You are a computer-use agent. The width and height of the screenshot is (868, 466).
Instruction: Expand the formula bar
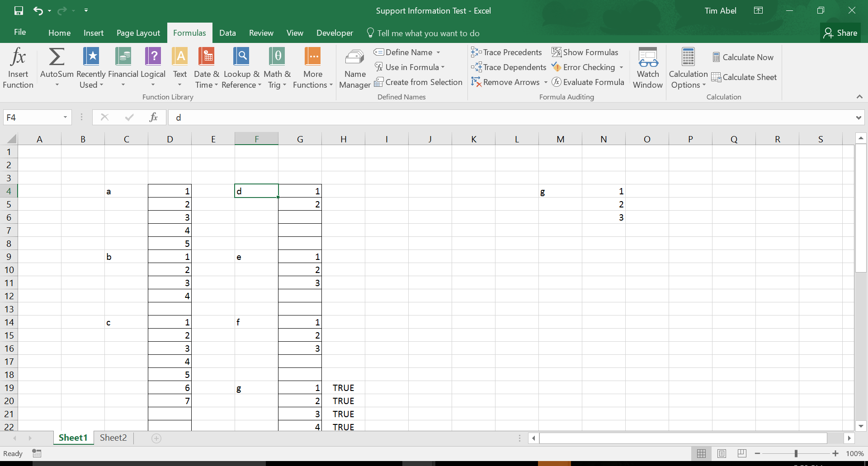pos(859,118)
